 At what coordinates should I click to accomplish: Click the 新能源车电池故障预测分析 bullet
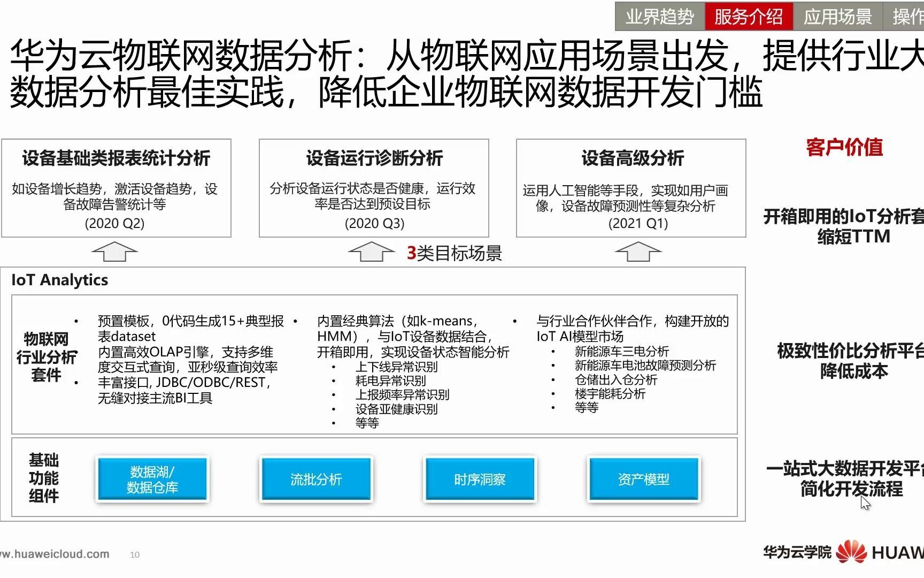(x=645, y=365)
